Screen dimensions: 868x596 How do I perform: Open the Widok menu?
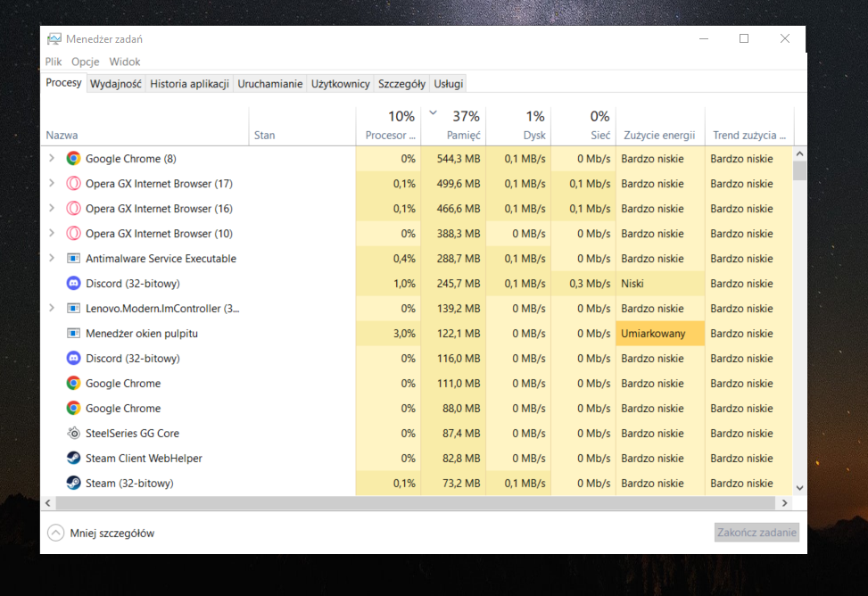coord(125,62)
